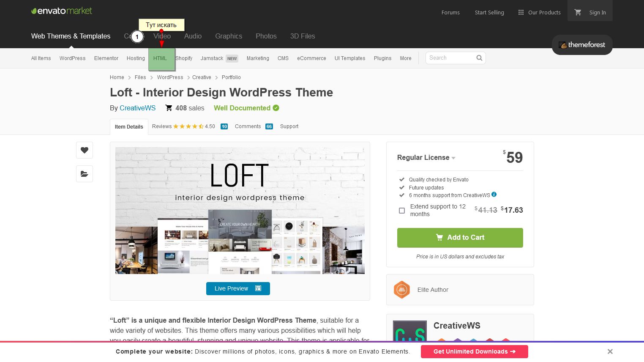Open the Shopify category
644x362 pixels.
[x=184, y=58]
